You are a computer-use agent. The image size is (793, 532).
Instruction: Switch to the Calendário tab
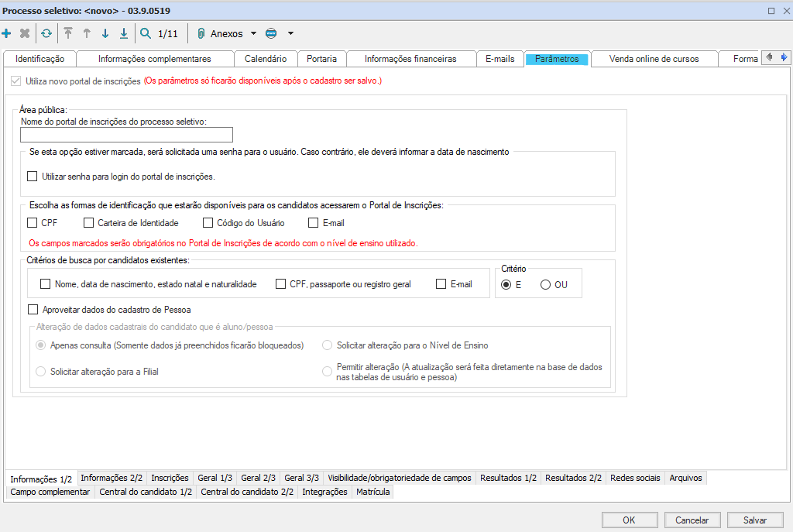tap(266, 59)
